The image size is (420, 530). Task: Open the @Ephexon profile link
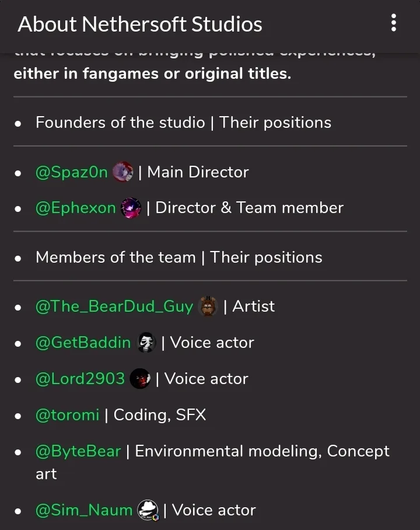tap(76, 208)
